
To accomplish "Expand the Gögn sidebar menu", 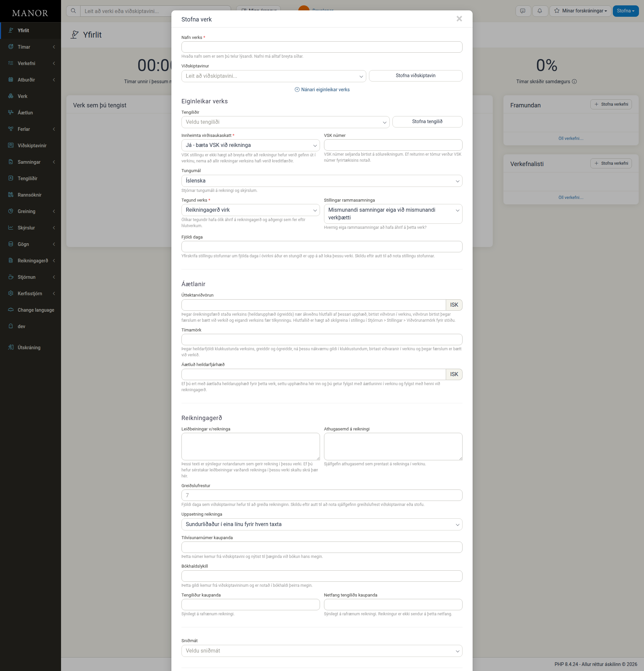I will pyautogui.click(x=31, y=244).
